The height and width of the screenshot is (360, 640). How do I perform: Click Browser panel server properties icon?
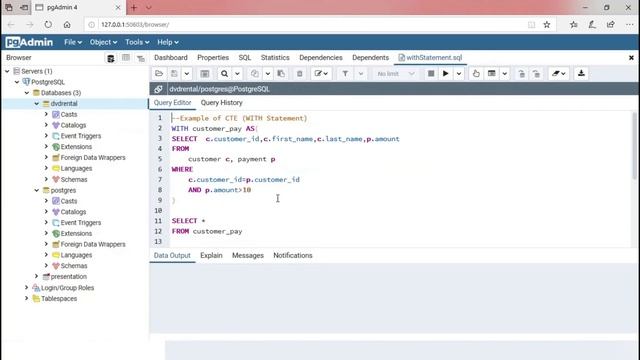point(111,58)
